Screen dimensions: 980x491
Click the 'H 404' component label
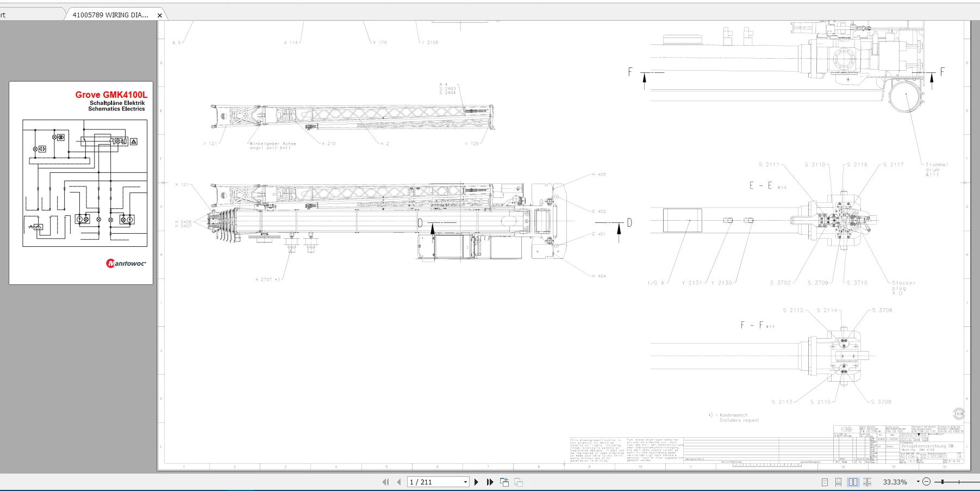click(599, 276)
